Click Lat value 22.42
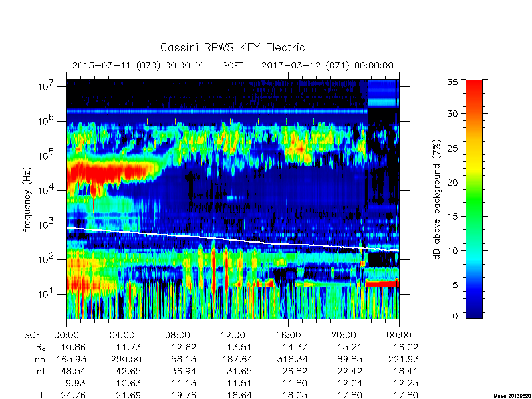Viewport: 532px width, 399px height. click(350, 372)
